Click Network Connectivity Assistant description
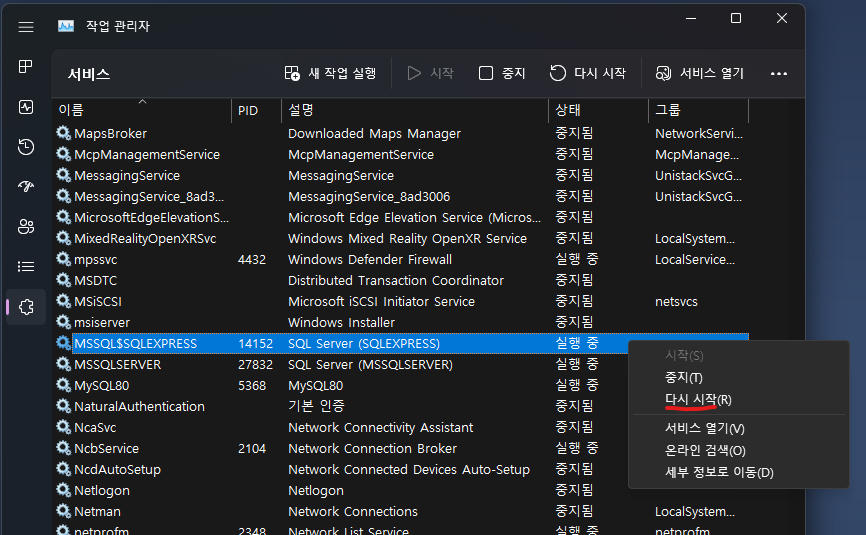Screen dimensions: 866x535 (381, 427)
